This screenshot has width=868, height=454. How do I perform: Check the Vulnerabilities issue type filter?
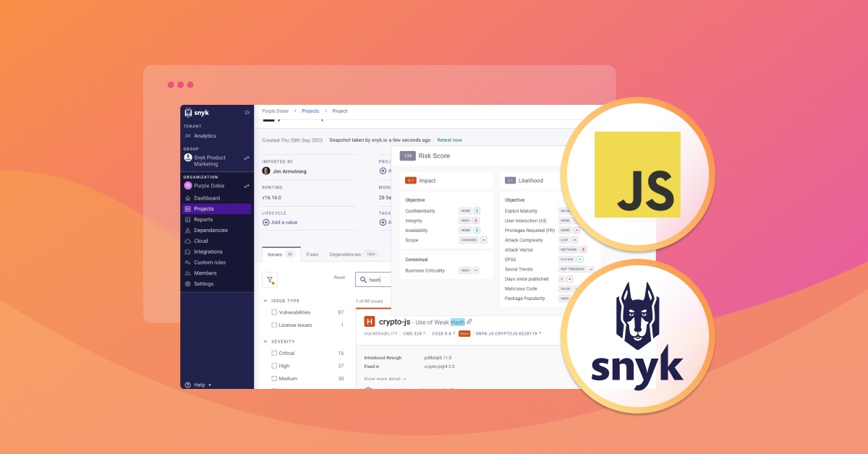point(274,312)
